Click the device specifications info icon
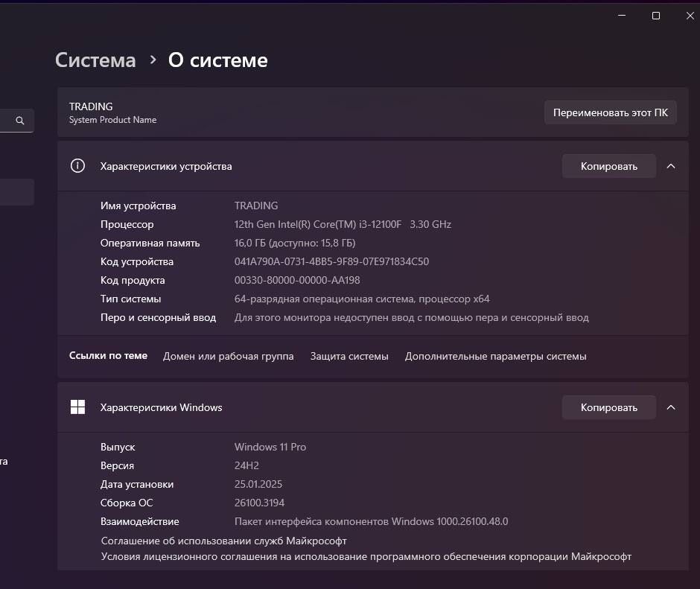This screenshot has width=700, height=589. point(77,166)
